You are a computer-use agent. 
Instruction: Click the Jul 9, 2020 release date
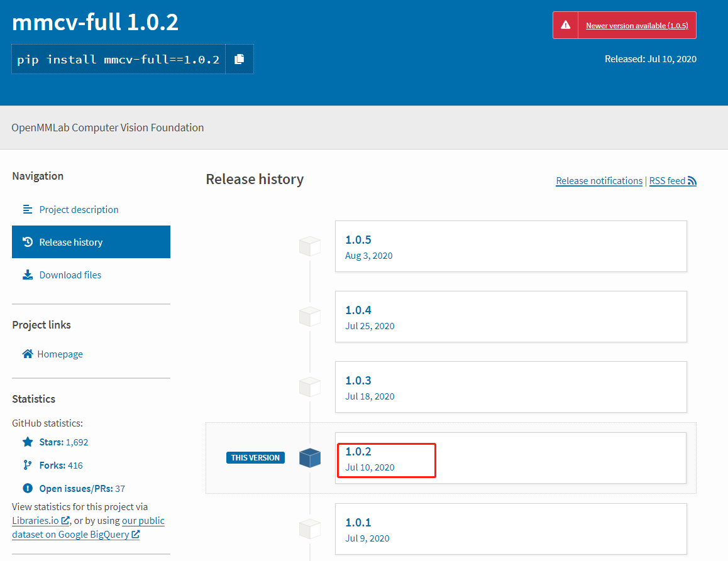[367, 538]
